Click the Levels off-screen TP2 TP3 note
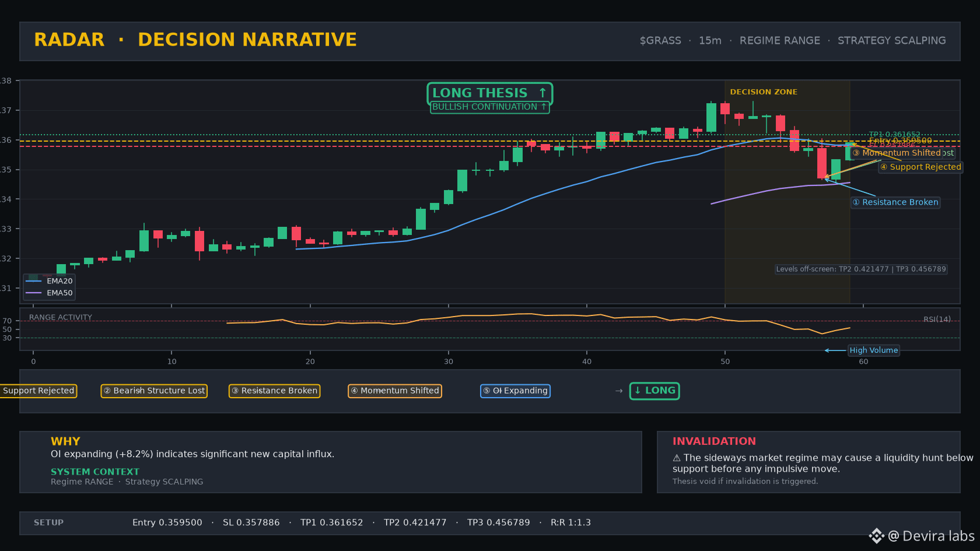This screenshot has height=551, width=980. click(861, 269)
